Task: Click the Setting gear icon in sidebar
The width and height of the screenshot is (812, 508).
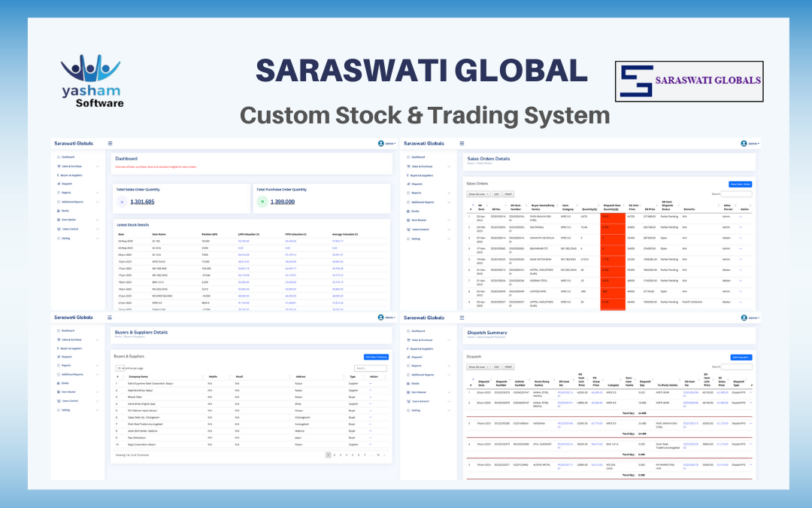Action: [x=59, y=239]
